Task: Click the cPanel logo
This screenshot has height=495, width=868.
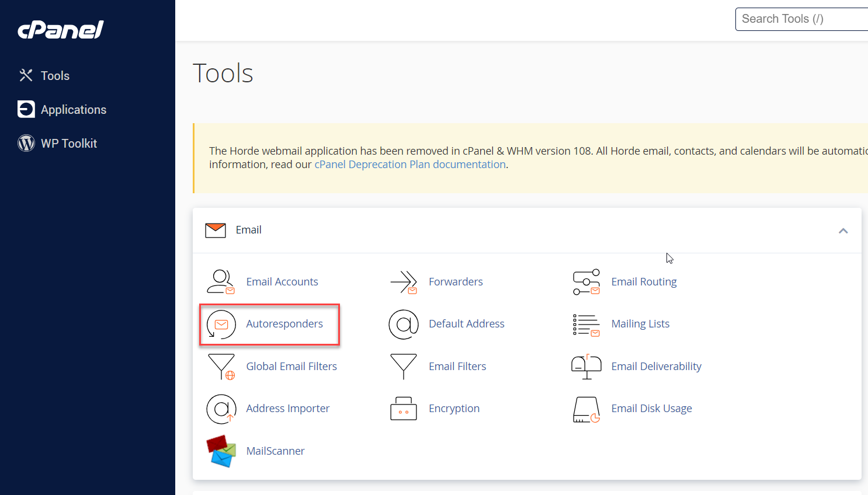Action: click(61, 30)
